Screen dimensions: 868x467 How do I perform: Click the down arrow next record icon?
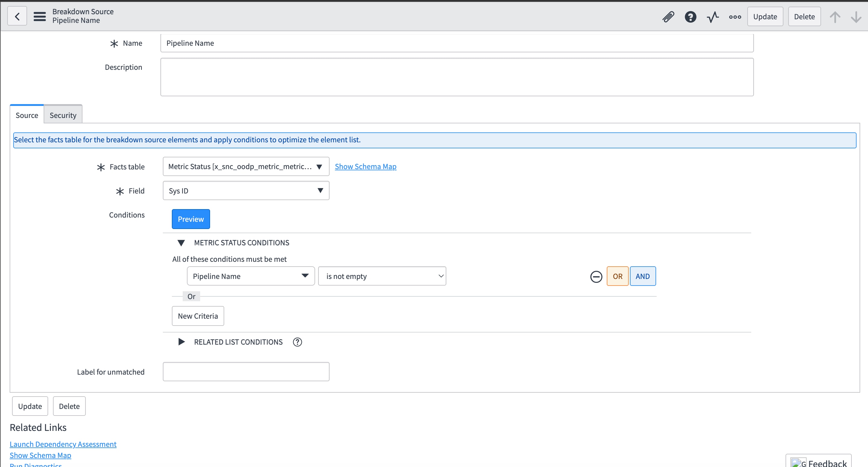click(856, 17)
